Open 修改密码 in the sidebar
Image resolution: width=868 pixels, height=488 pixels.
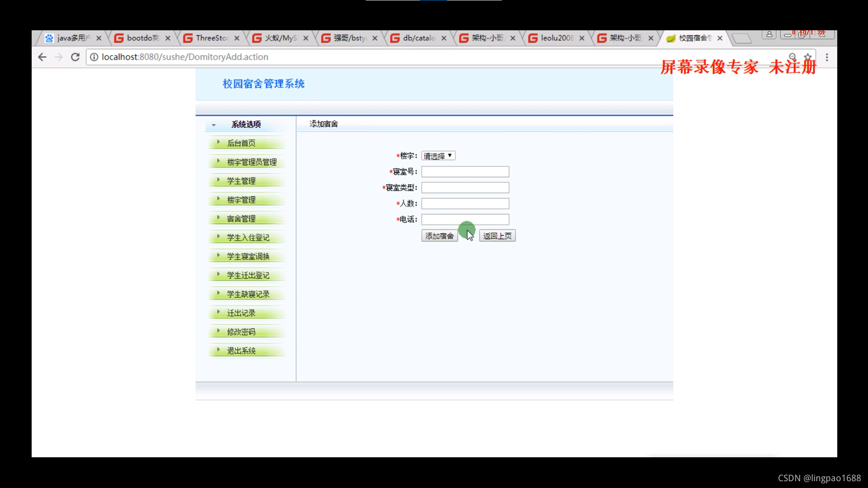pyautogui.click(x=241, y=331)
